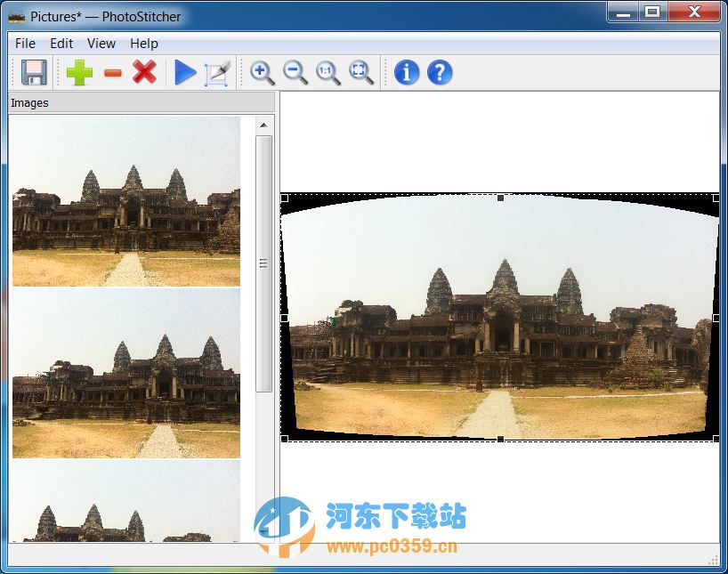Add more images using the green plus icon
Viewport: 728px width, 574px height.
[x=78, y=74]
